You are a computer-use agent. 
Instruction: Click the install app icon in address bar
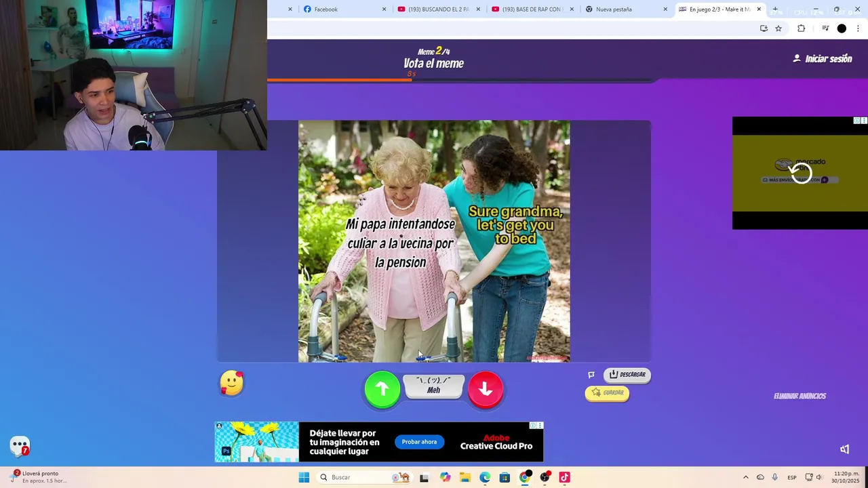(764, 28)
